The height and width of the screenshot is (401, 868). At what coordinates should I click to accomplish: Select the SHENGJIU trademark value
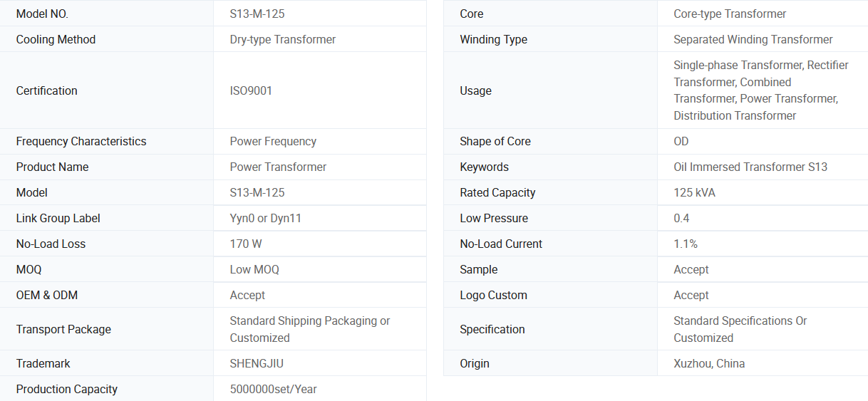257,363
